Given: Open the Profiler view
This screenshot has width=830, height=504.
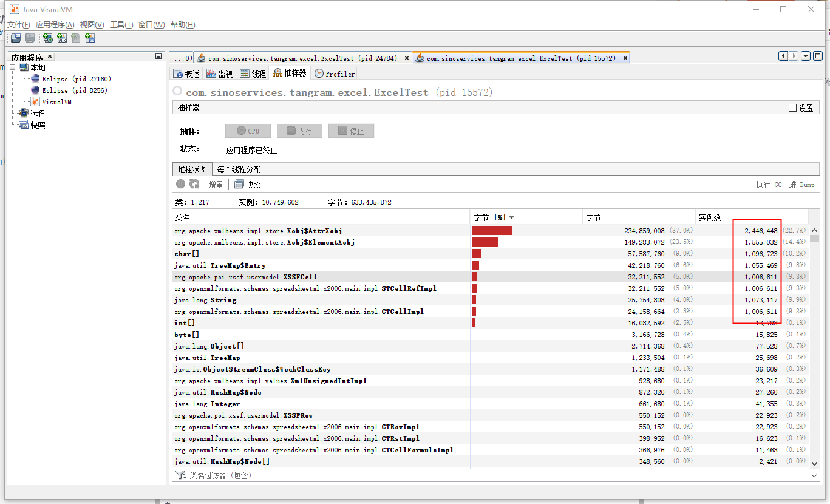Looking at the screenshot, I should coord(334,72).
